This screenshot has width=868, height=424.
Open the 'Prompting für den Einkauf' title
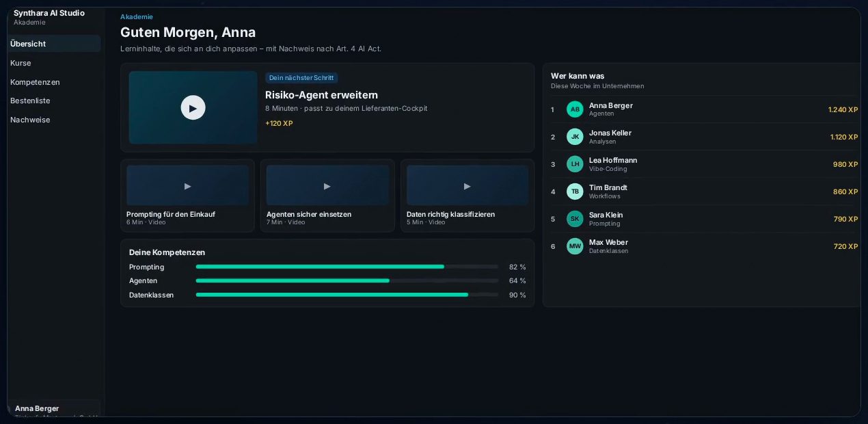(171, 214)
